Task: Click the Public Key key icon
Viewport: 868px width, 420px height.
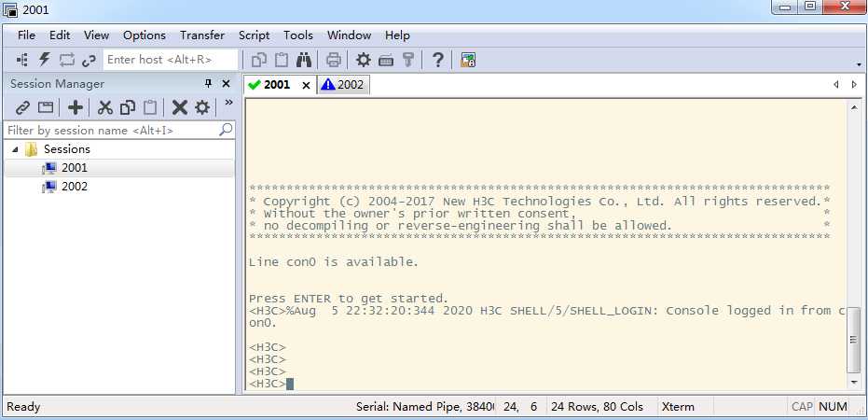Action: coord(408,60)
